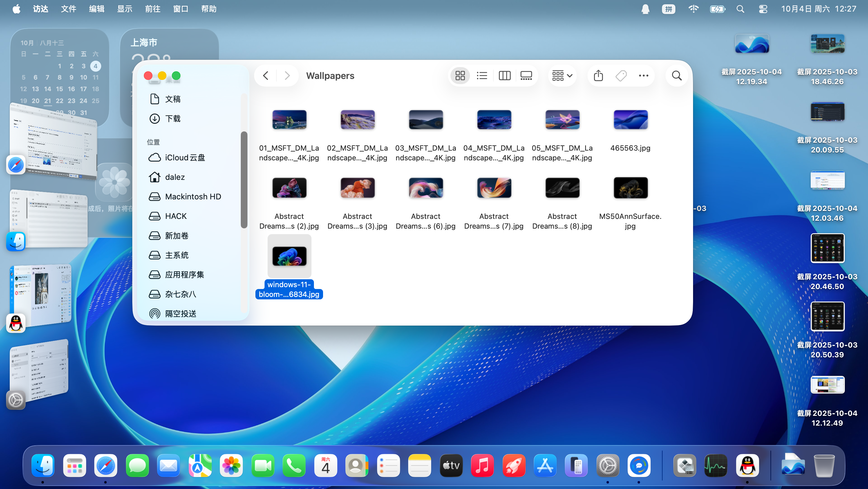Click the Share icon in Finder toolbar
This screenshot has height=489, width=868.
tap(598, 76)
